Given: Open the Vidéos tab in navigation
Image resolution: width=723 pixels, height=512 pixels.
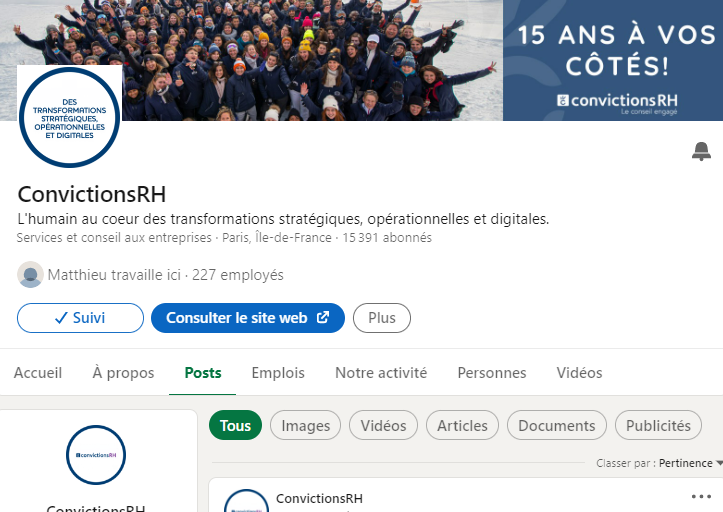Looking at the screenshot, I should [579, 373].
